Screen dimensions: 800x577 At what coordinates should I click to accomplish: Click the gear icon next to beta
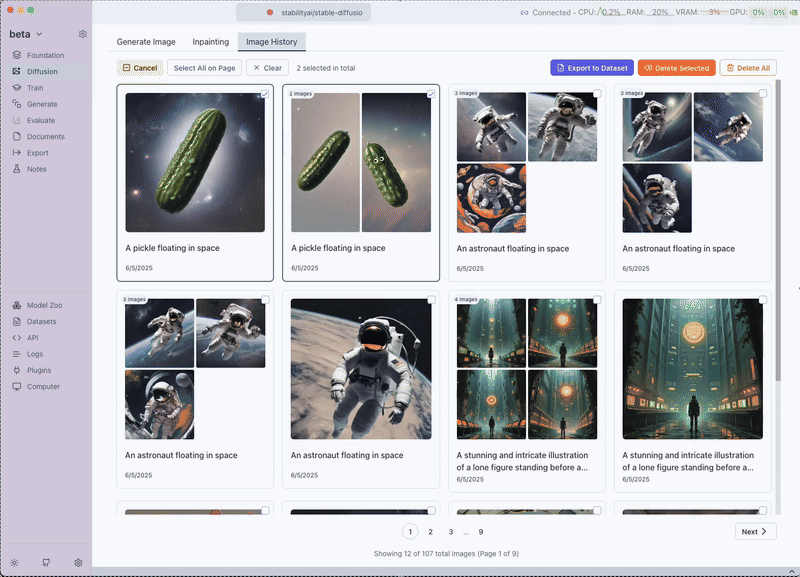pyautogui.click(x=83, y=34)
